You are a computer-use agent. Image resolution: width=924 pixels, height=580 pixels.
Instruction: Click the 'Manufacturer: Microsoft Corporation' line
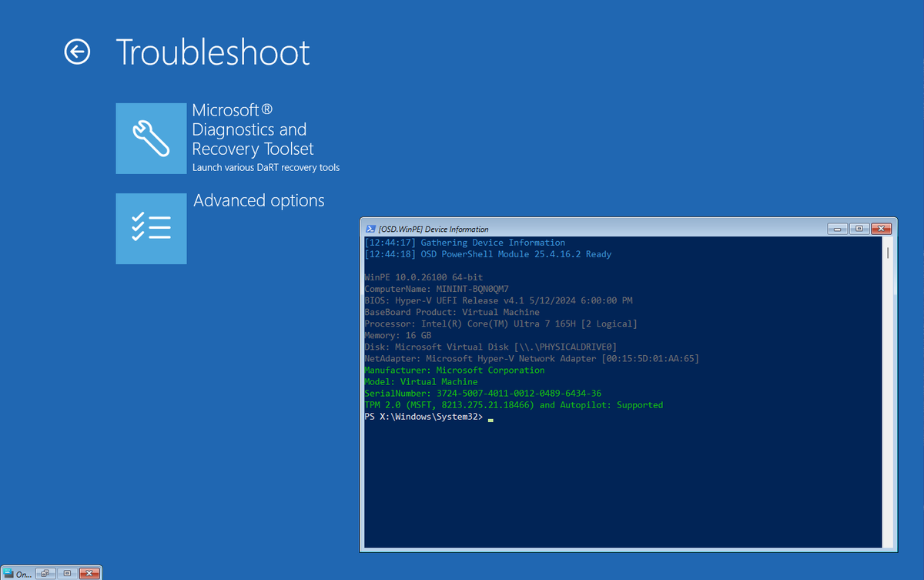[454, 370]
